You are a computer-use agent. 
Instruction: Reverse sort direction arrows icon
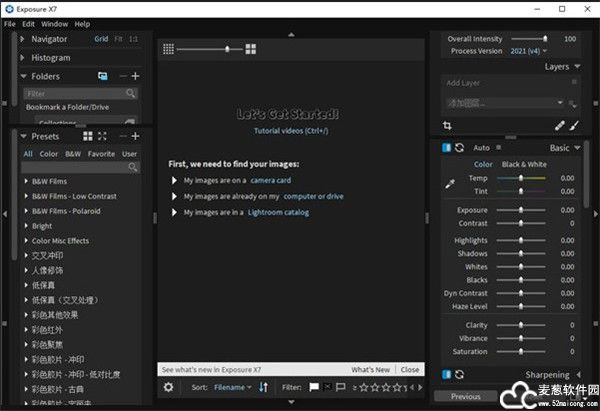(x=263, y=387)
